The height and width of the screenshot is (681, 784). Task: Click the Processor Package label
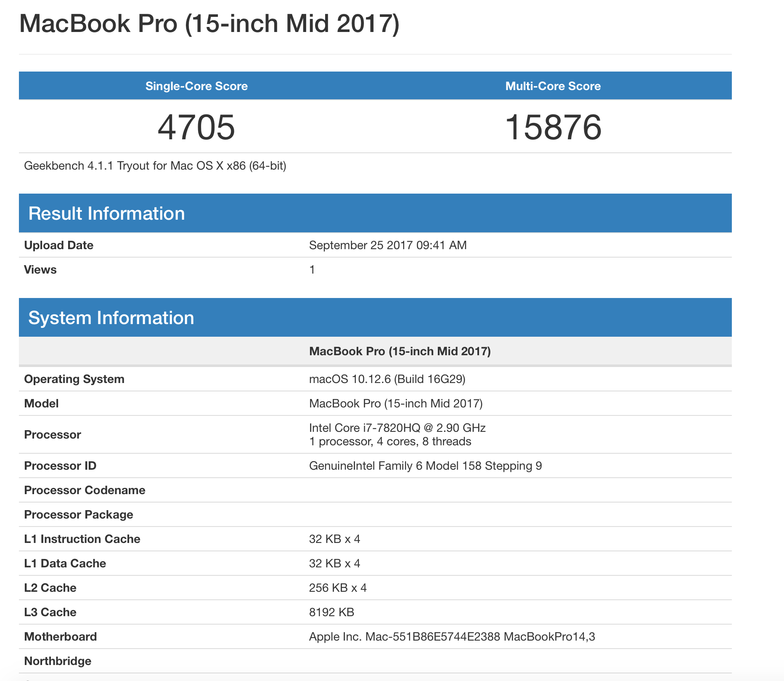coord(79,514)
